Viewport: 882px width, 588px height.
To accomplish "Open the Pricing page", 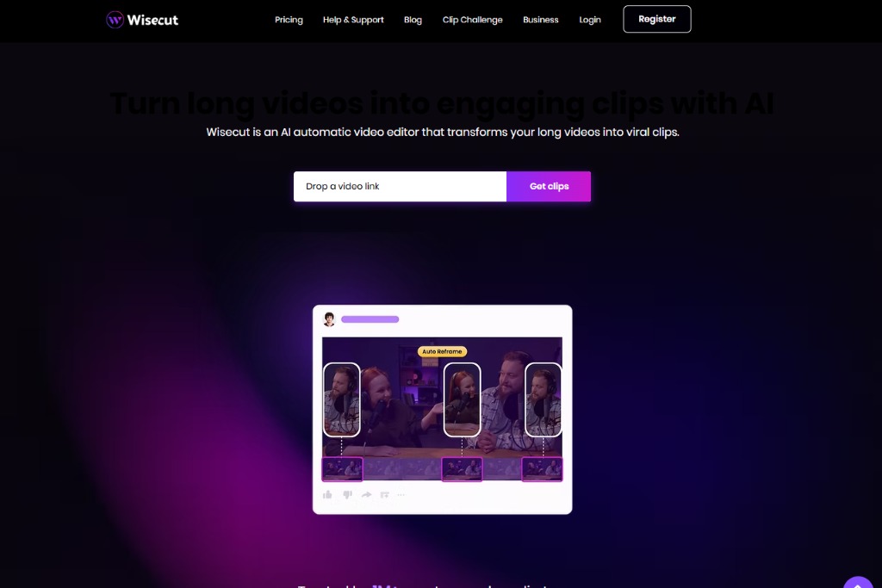I will (x=289, y=20).
